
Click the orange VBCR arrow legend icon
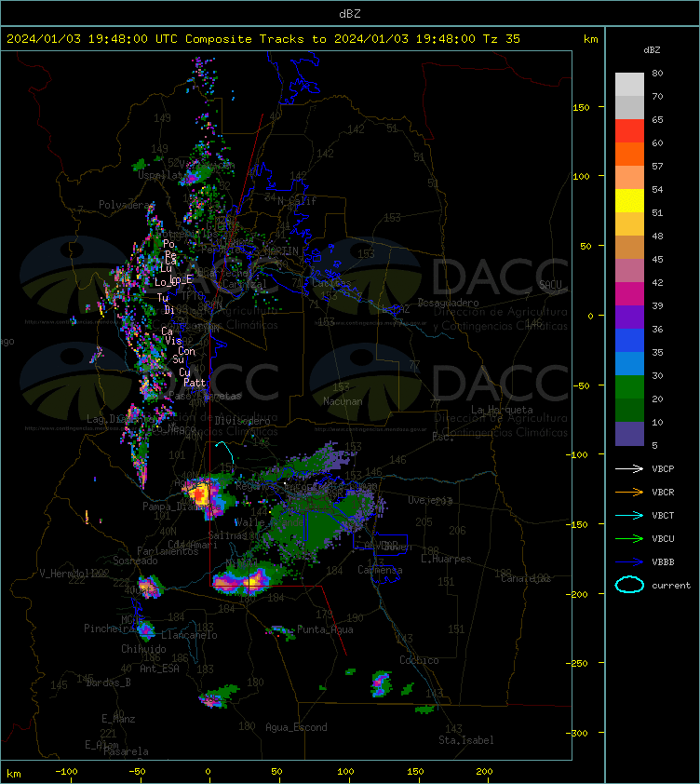[629, 492]
